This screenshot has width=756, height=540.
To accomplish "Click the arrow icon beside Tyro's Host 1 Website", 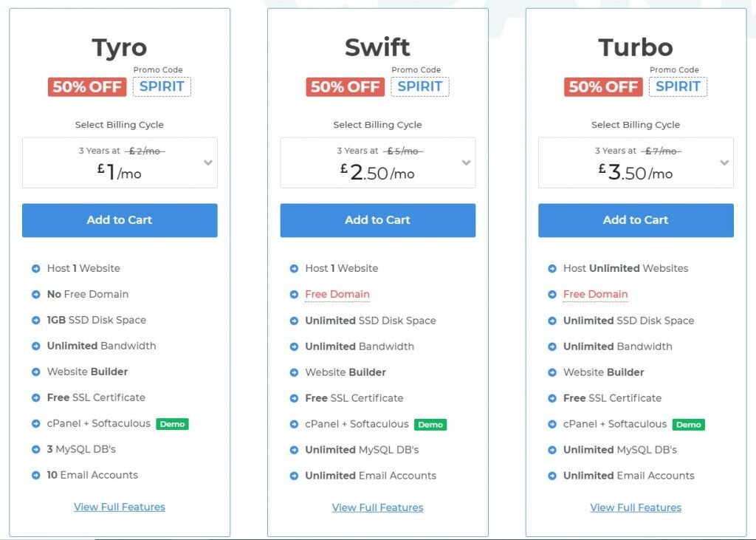I will coord(35,269).
